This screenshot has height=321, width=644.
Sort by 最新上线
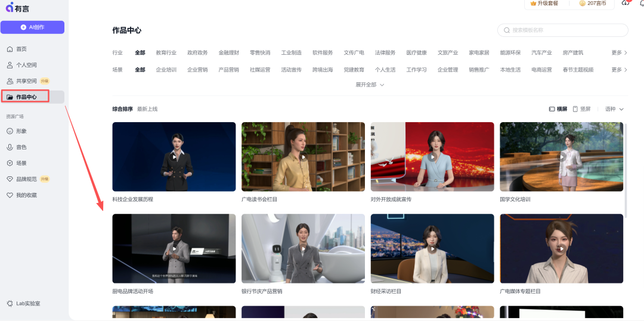point(147,109)
